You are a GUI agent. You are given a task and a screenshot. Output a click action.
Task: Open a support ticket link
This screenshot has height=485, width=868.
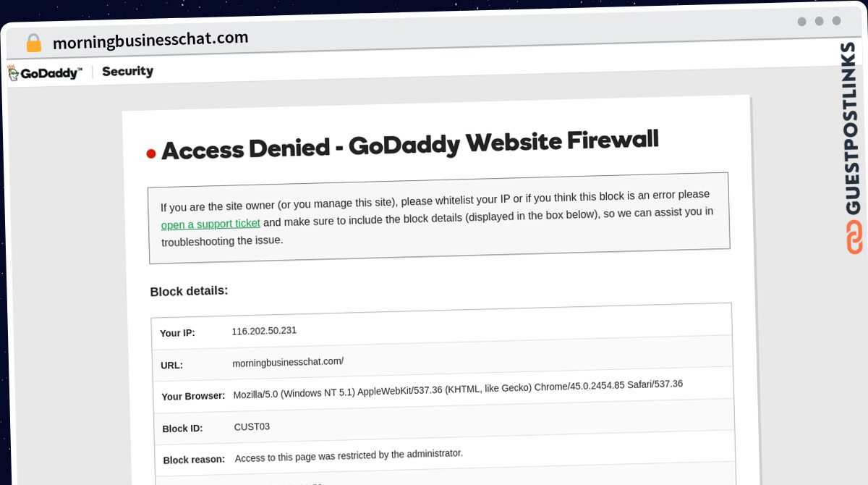[210, 224]
